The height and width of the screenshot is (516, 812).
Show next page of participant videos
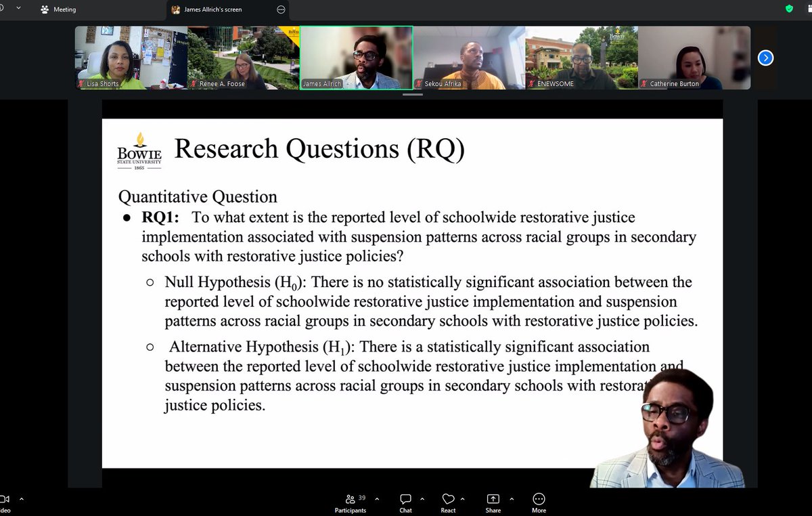point(765,58)
